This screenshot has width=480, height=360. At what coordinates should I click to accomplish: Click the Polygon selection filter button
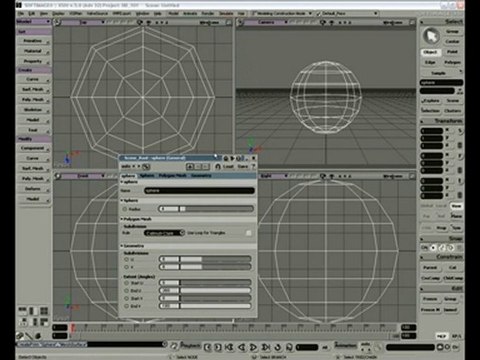pyautogui.click(x=452, y=62)
